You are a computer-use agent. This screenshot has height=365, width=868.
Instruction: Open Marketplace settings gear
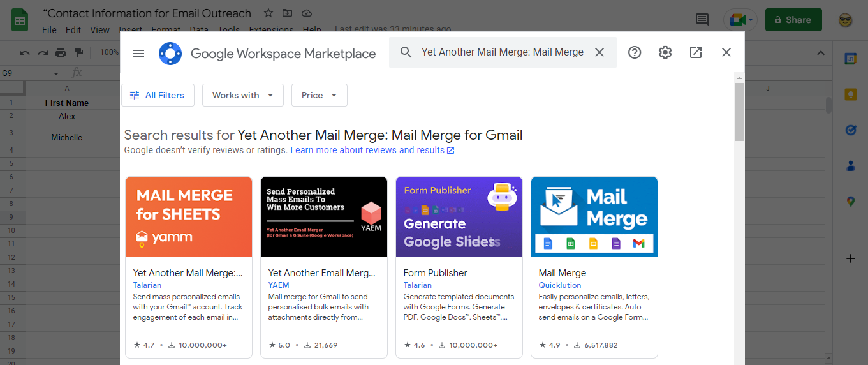click(x=665, y=52)
